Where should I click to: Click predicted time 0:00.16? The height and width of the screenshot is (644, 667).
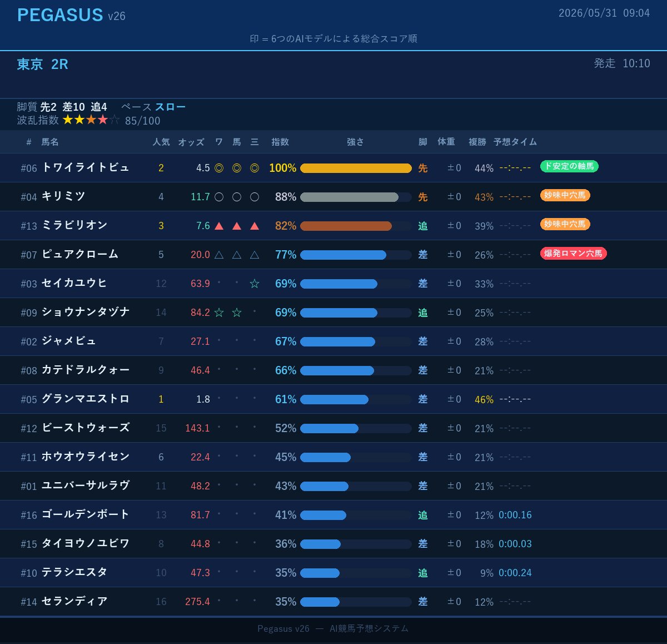[515, 515]
